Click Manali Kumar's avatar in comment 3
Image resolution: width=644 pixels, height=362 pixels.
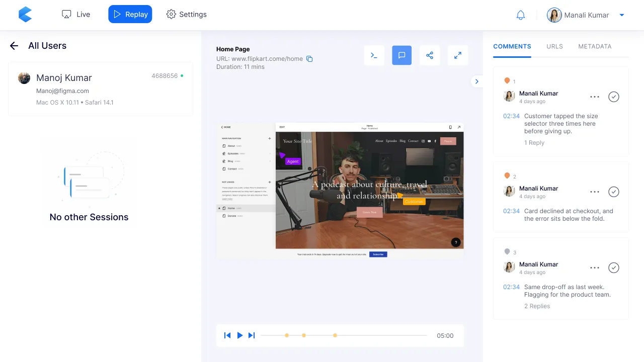click(x=509, y=267)
